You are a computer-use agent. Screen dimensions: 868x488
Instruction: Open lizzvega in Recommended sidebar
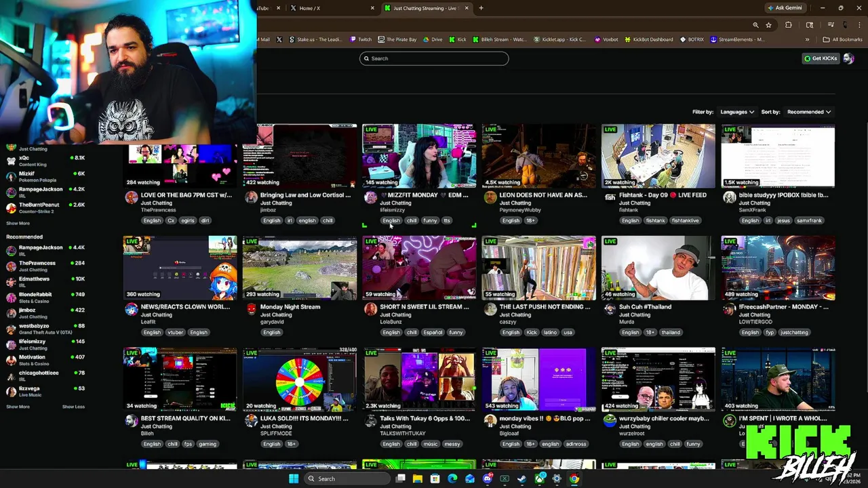(45, 391)
